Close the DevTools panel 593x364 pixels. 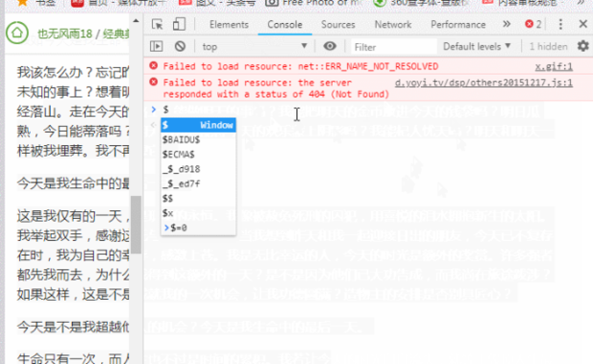click(x=582, y=24)
